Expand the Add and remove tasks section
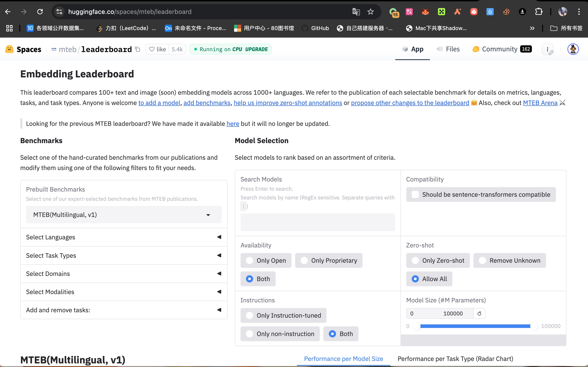Screen dimensions: 588x367 click(124, 310)
